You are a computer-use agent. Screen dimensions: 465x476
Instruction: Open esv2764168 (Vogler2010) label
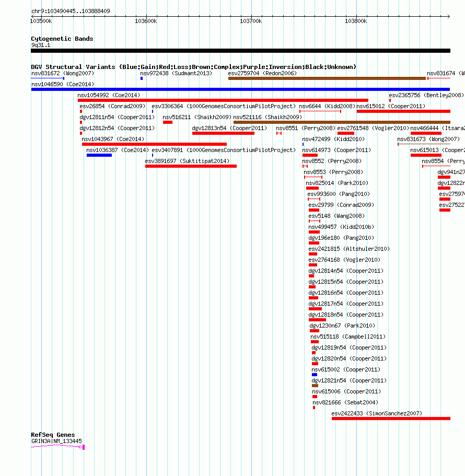tap(344, 260)
